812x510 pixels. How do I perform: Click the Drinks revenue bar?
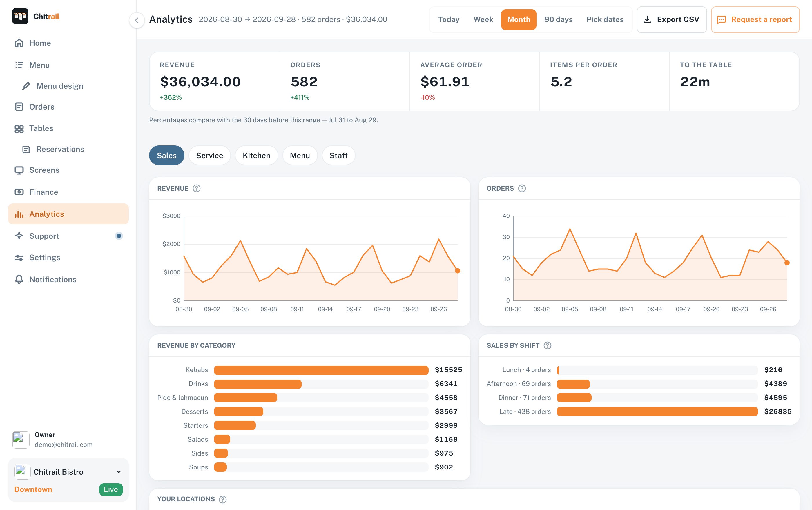pyautogui.click(x=258, y=384)
